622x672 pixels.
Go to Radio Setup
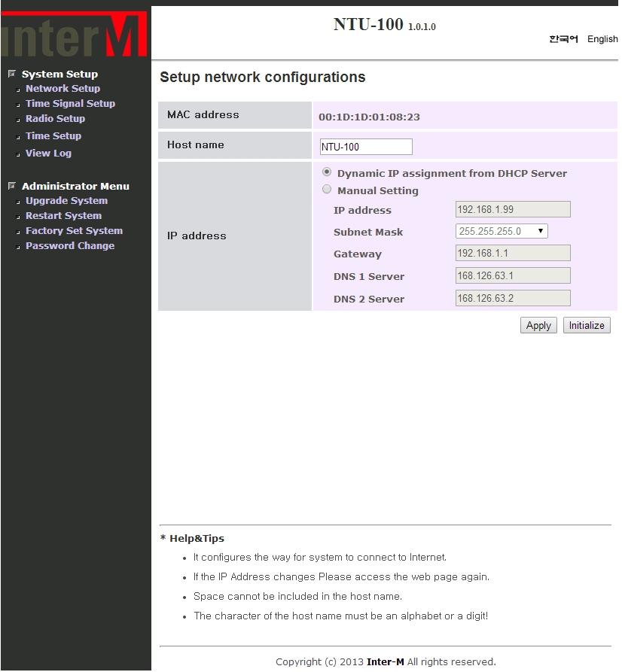[55, 119]
